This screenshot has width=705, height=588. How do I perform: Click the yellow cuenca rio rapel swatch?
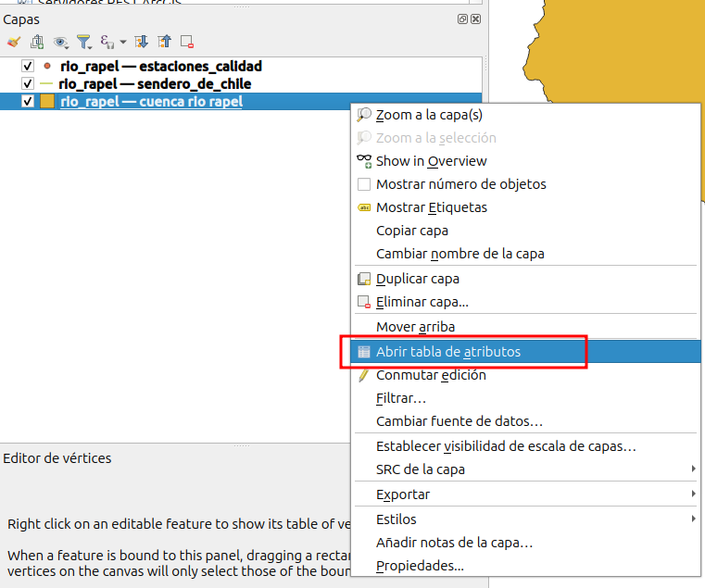coord(47,102)
